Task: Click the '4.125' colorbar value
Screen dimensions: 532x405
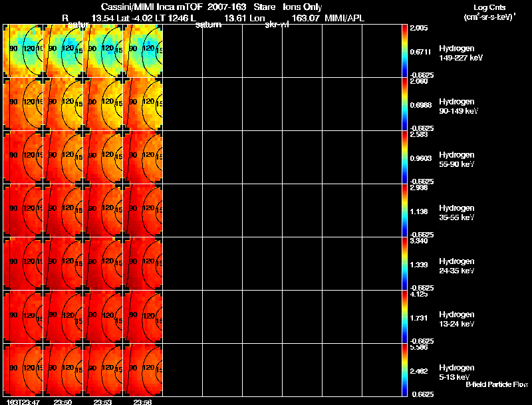Action: click(419, 294)
